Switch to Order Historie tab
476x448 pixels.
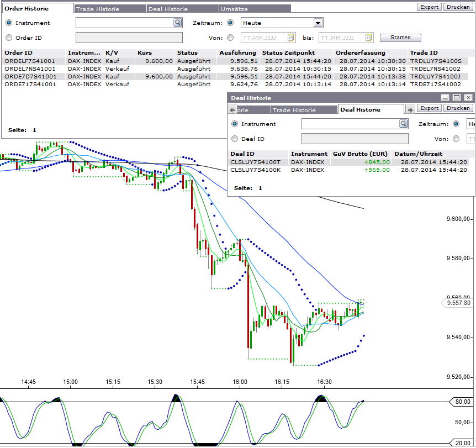pos(38,8)
